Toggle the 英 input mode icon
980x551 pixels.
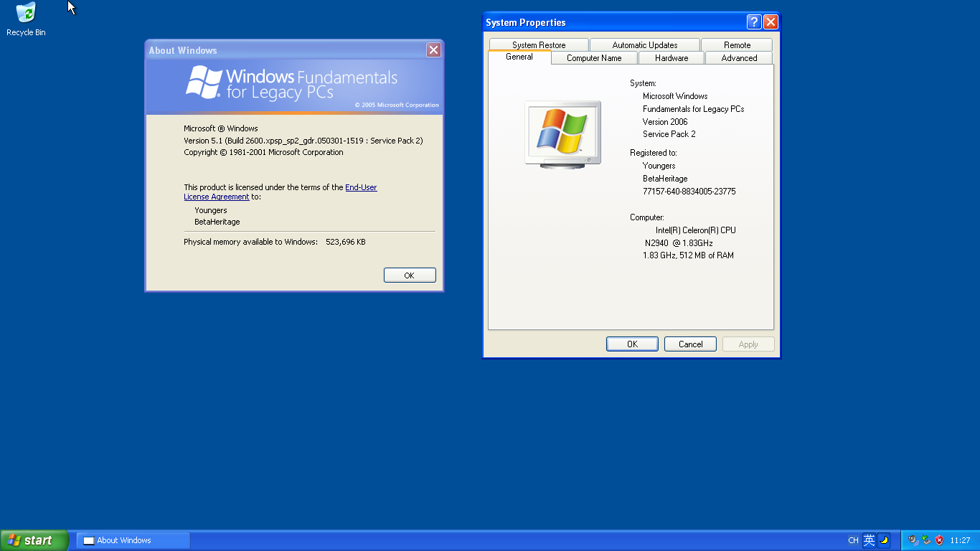(x=869, y=540)
